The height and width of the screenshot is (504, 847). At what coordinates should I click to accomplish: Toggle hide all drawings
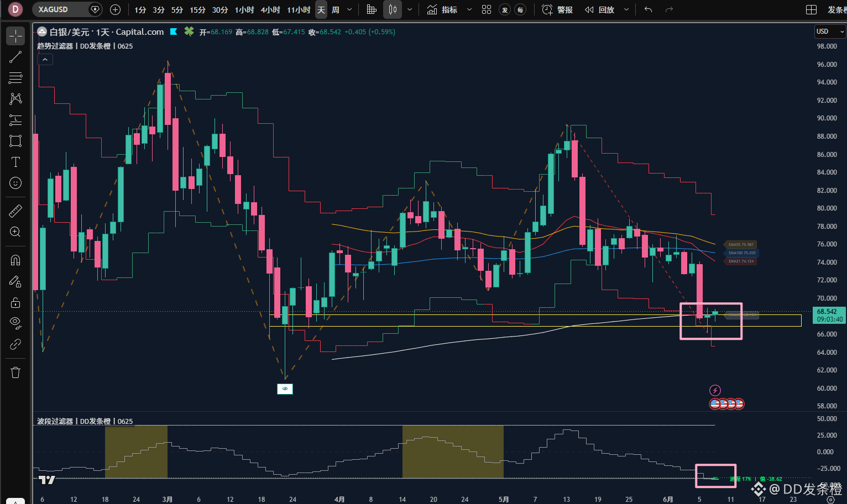15,323
